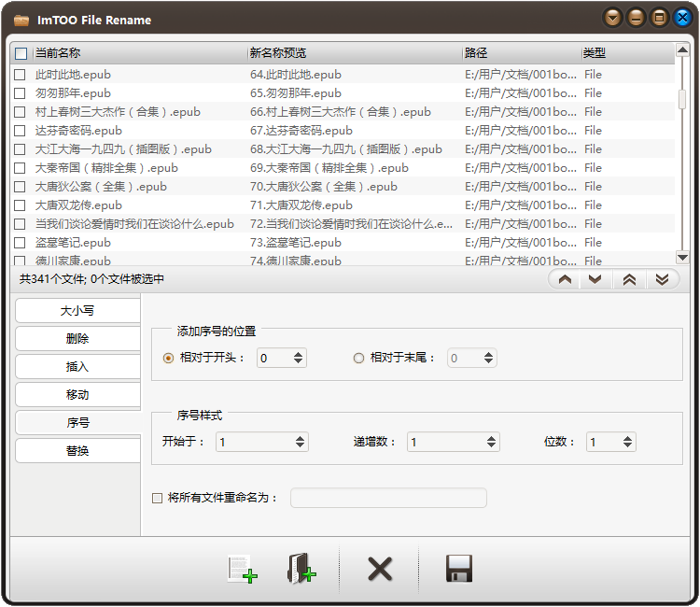Image resolution: width=700 pixels, height=607 pixels.
Task: Move selected file up one position
Action: coord(565,279)
